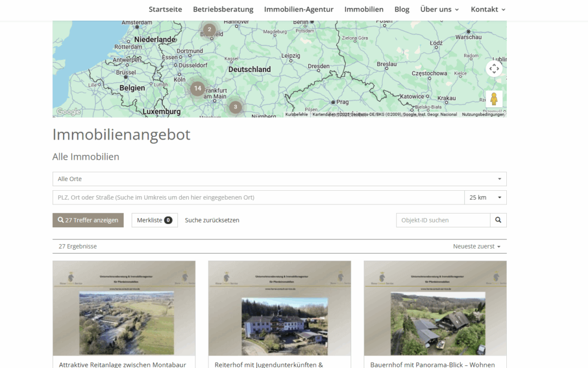Click the Kartendaten copyright text

point(385,114)
